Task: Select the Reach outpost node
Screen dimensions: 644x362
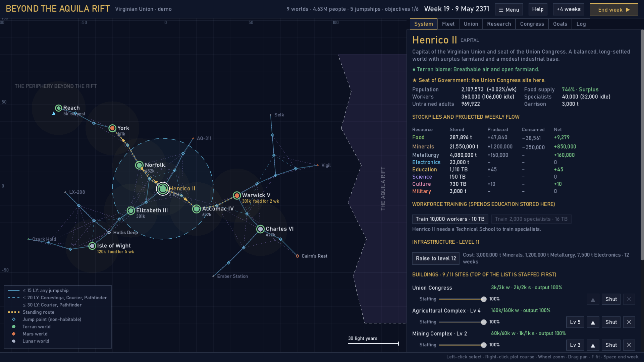Action: pos(59,108)
